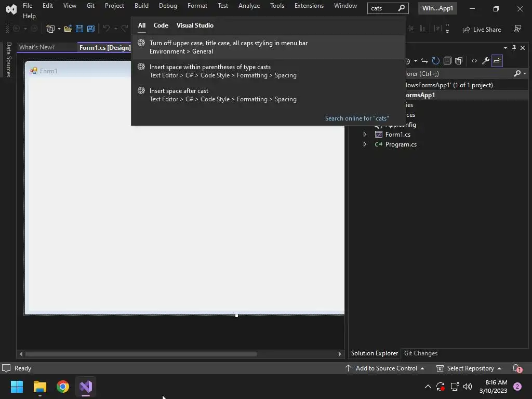Click the search magnifier in the cats box
This screenshot has width=532, height=399.
pos(402,8)
